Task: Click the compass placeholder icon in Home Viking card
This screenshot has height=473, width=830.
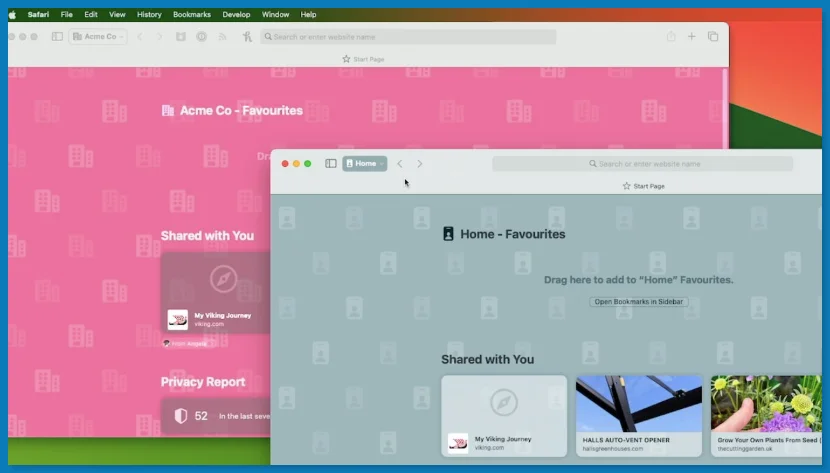Action: 504,403
